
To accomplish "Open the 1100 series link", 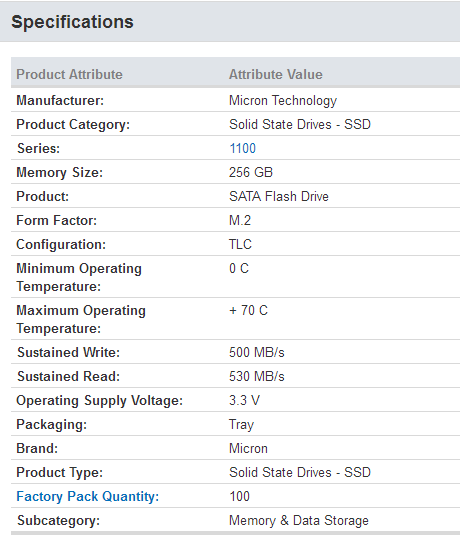I will tap(242, 149).
